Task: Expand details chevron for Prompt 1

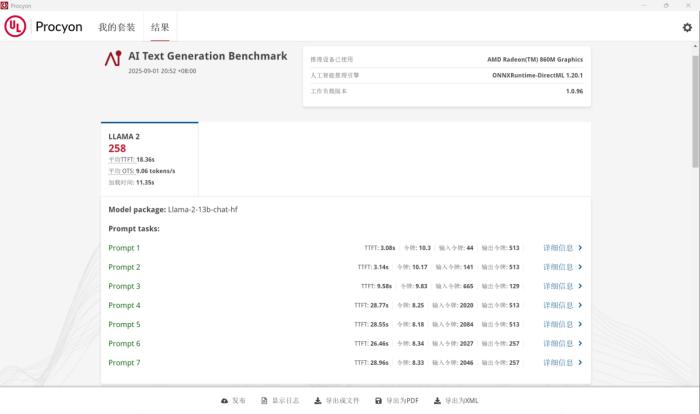Action: (580, 247)
